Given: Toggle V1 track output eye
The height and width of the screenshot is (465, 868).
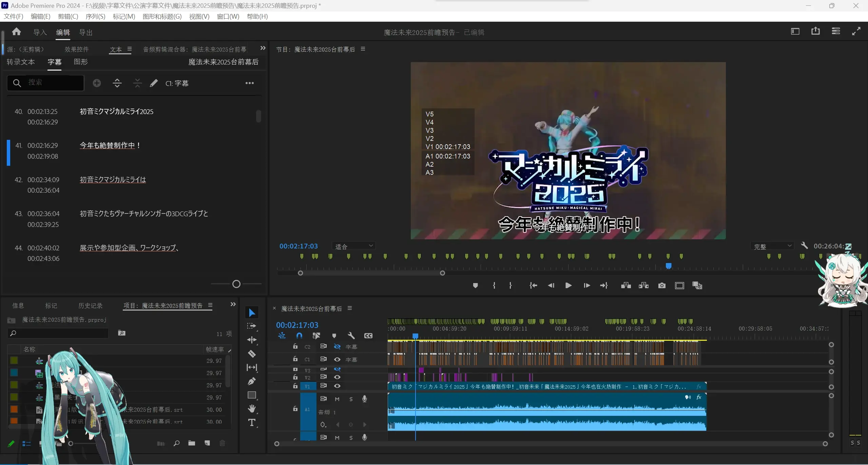Looking at the screenshot, I should (337, 386).
